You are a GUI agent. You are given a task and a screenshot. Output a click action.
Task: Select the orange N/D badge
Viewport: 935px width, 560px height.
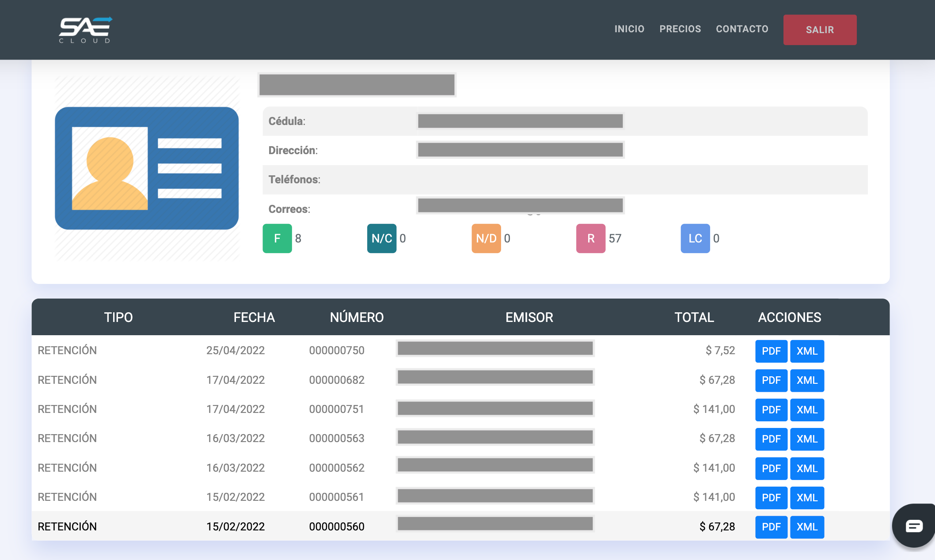click(486, 238)
